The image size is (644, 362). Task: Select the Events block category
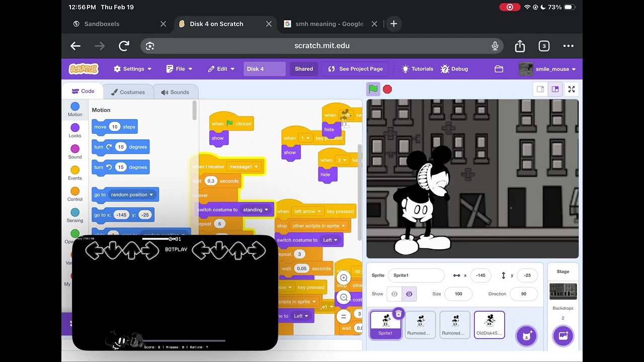point(75,173)
